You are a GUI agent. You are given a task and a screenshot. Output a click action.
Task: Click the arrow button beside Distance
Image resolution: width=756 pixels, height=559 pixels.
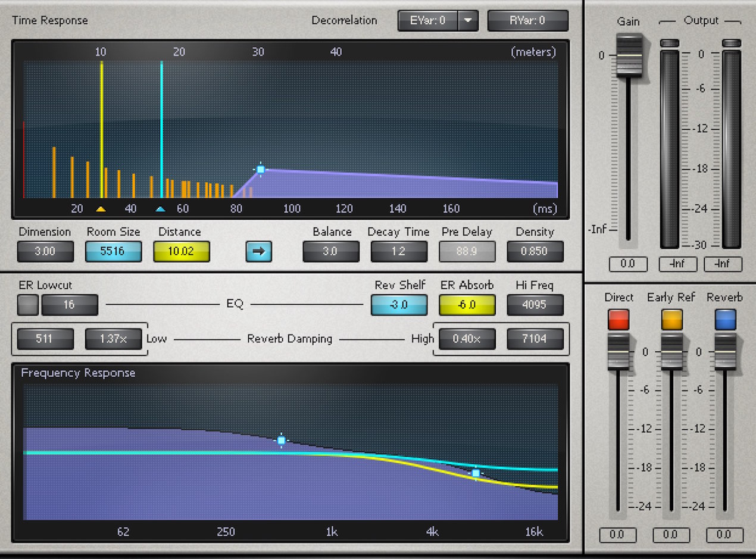coord(258,251)
